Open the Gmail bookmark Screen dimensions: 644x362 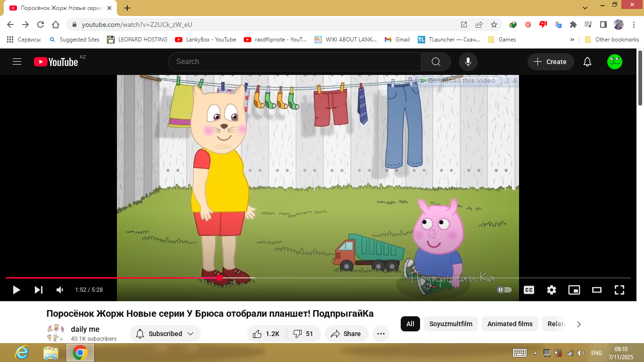click(x=397, y=40)
